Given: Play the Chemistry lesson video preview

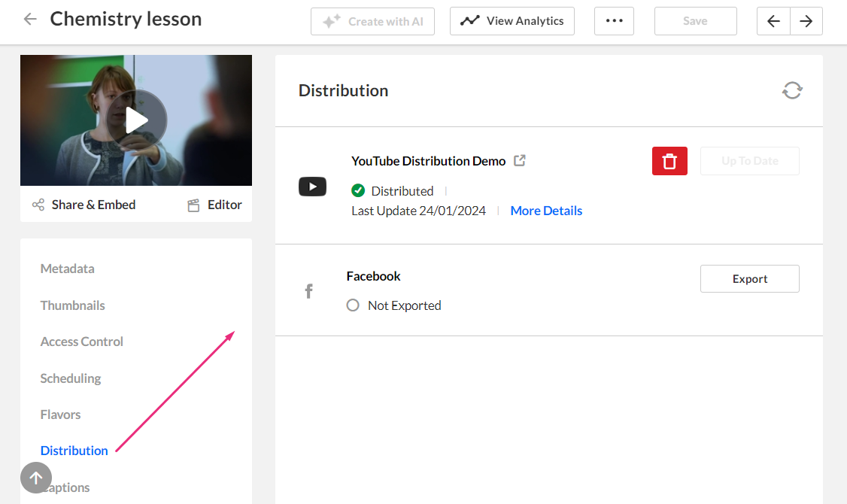Looking at the screenshot, I should 136,120.
